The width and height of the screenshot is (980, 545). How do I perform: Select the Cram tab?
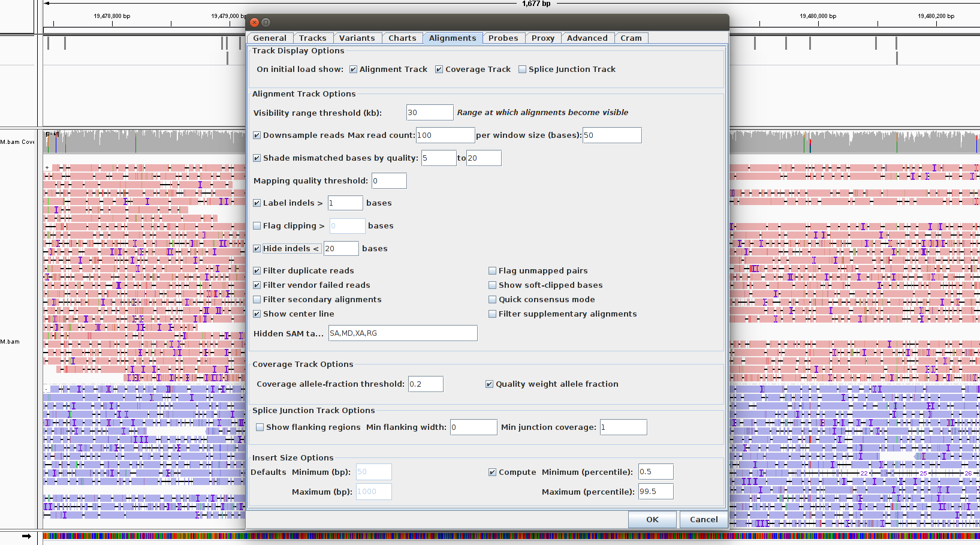[x=631, y=38]
